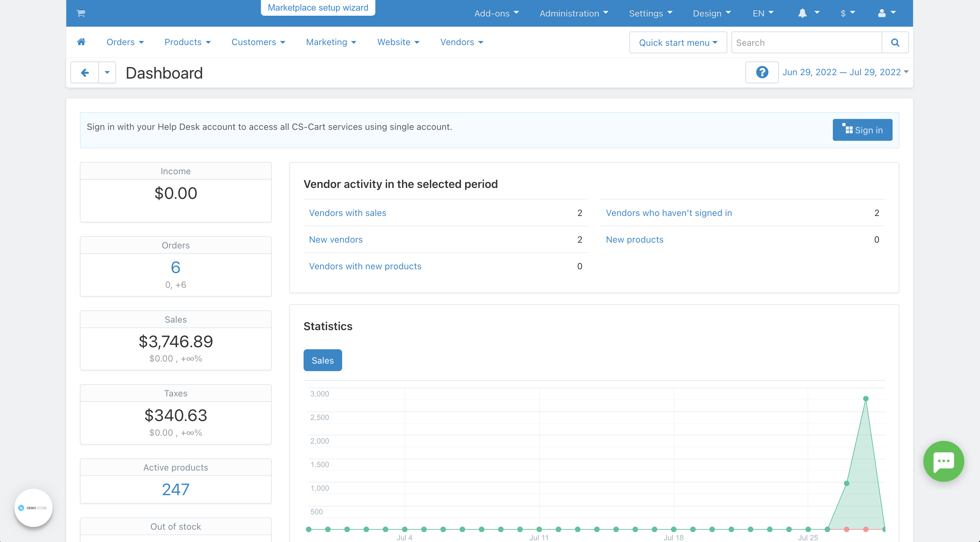The image size is (980, 542).
Task: Open the Vendors menu
Action: click(x=461, y=42)
